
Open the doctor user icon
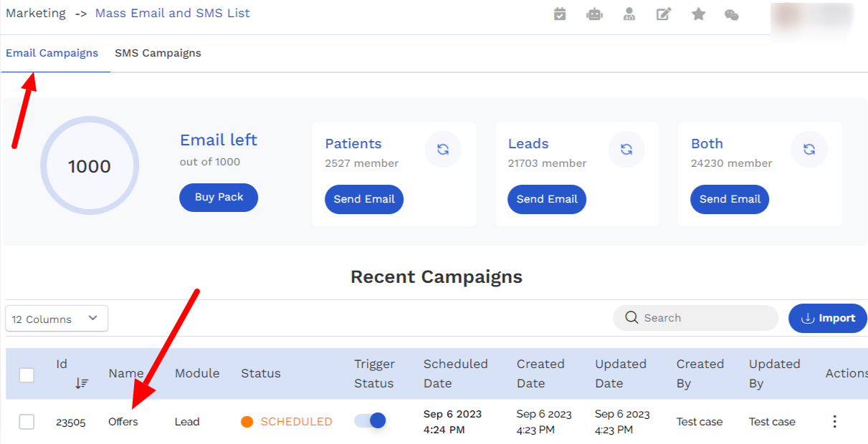[x=629, y=14]
